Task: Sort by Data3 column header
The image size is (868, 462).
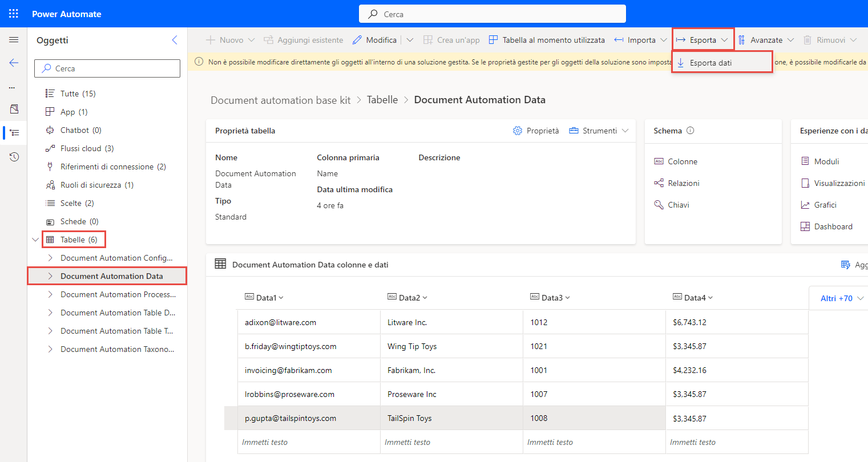Action: (552, 298)
